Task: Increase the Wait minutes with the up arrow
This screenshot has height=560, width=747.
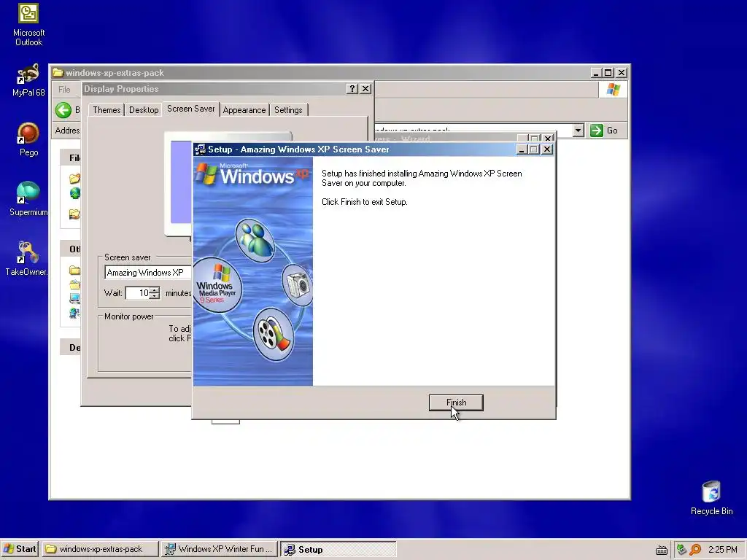Action: click(x=155, y=290)
